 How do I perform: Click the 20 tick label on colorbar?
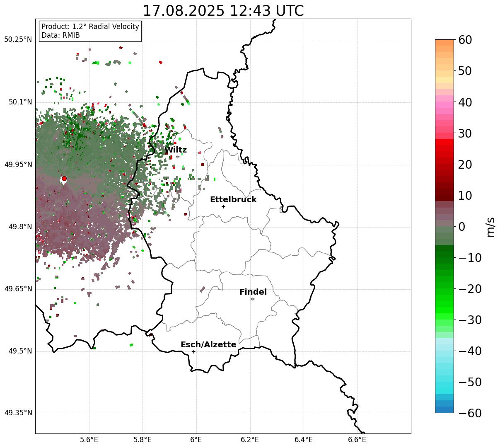465,165
